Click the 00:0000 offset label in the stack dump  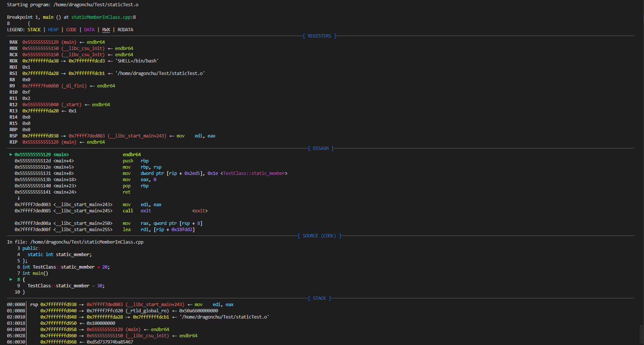(x=16, y=305)
